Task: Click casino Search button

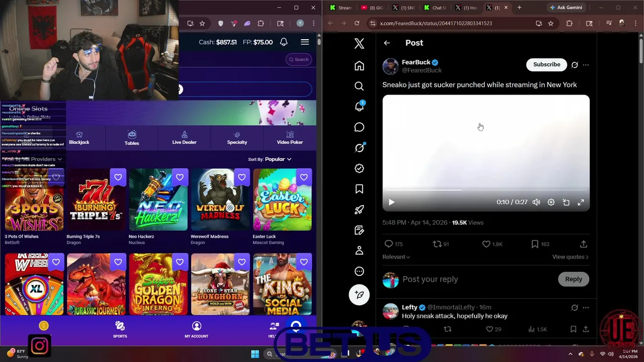Action: 298,59
